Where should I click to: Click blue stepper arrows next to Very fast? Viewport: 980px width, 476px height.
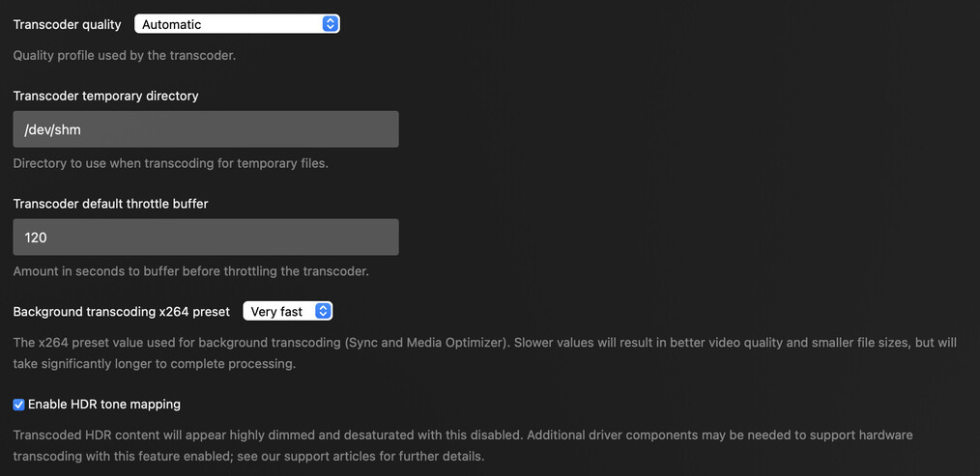(x=324, y=311)
